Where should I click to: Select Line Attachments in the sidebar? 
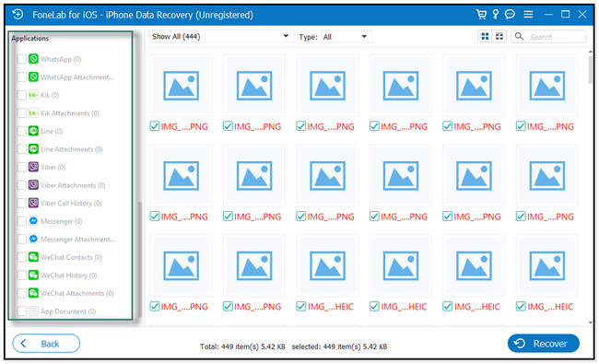pyautogui.click(x=72, y=149)
